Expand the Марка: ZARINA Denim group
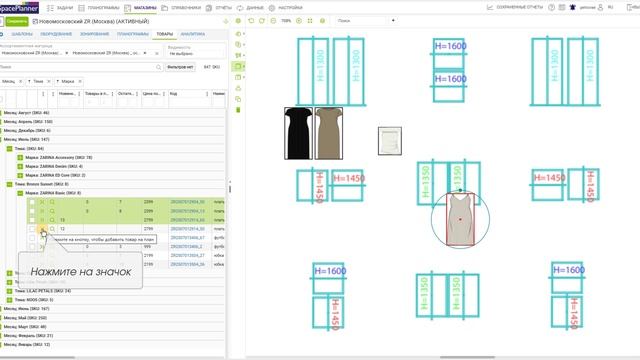The width and height of the screenshot is (640, 360). click(20, 167)
